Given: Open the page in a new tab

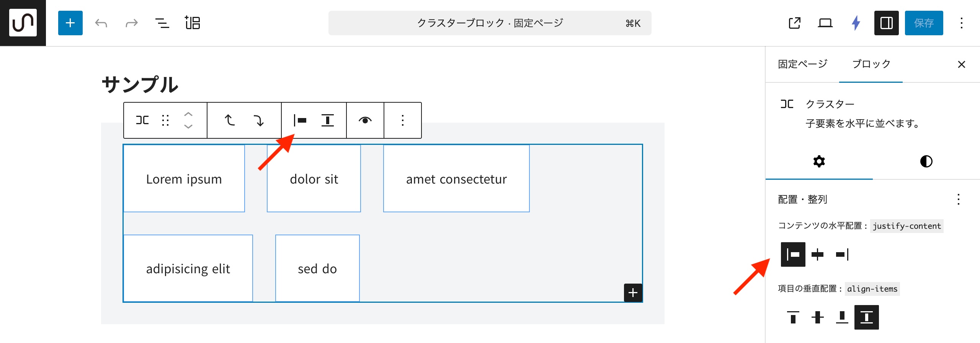Looking at the screenshot, I should (794, 23).
